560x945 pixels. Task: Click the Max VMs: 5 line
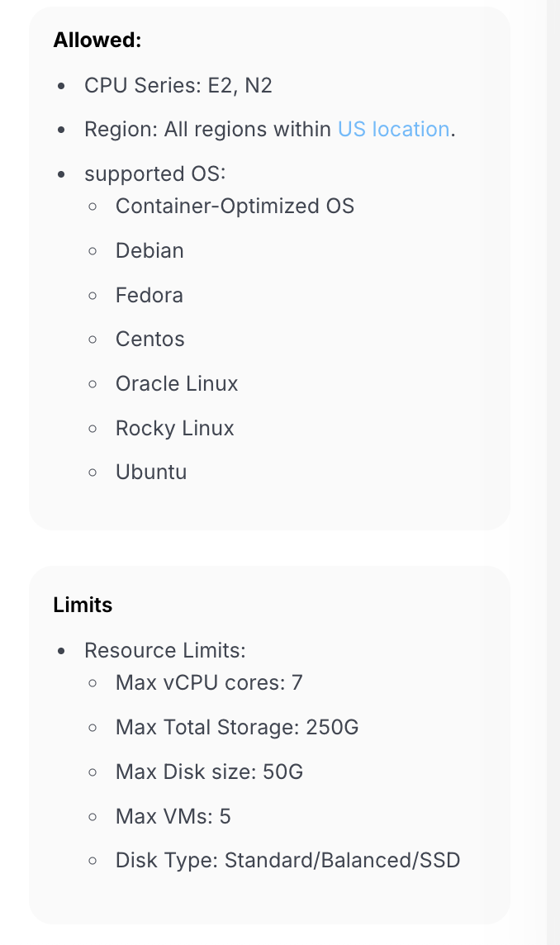[173, 816]
